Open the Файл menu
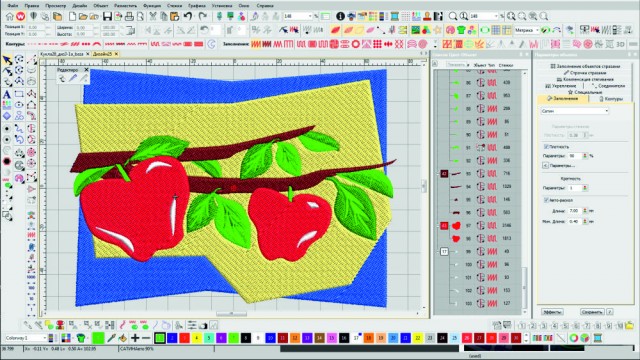Viewport: 640px width, 360px height. (13, 6)
